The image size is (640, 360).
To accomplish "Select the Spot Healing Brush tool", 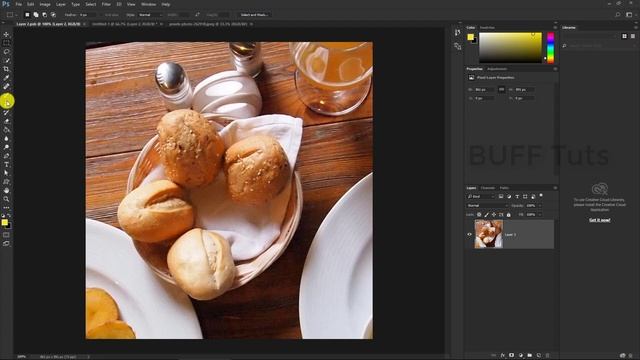I will (6, 86).
